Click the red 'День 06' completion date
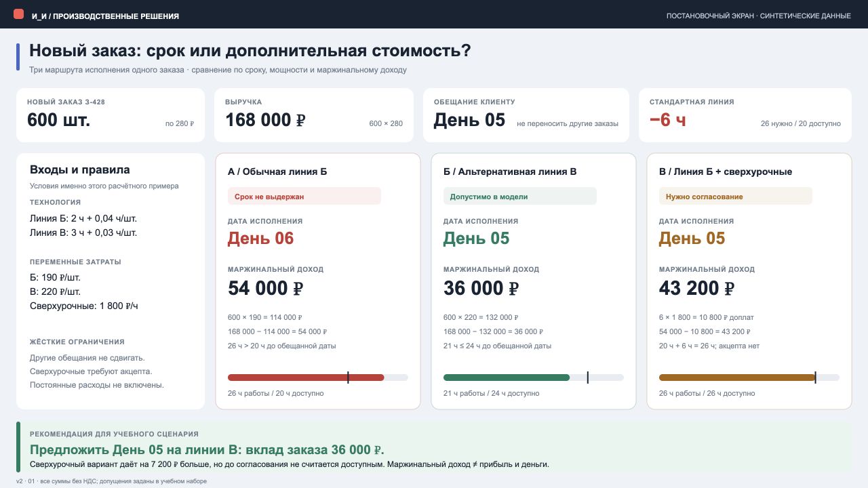868x488 pixels. click(x=261, y=239)
